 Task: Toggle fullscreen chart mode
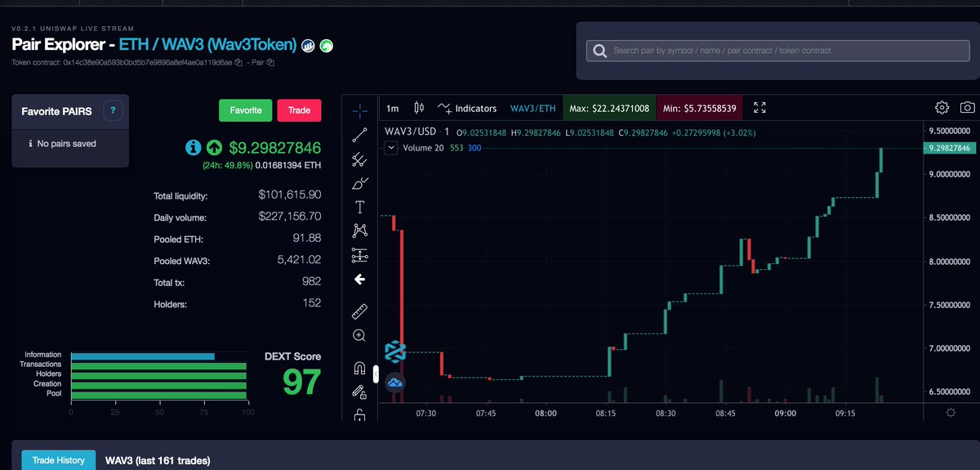click(x=759, y=108)
